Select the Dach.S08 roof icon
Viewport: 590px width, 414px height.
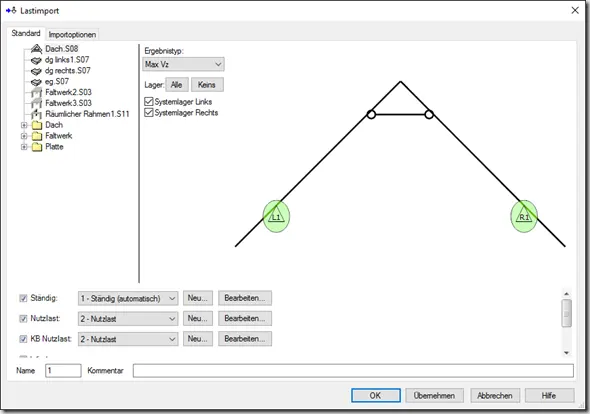coord(36,49)
